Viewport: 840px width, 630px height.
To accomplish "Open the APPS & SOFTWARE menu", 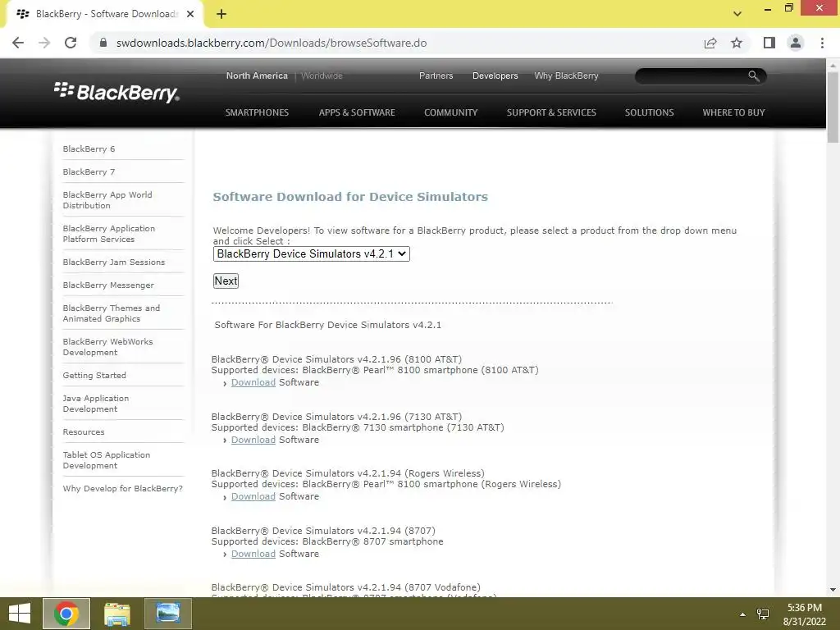I will coord(357,112).
